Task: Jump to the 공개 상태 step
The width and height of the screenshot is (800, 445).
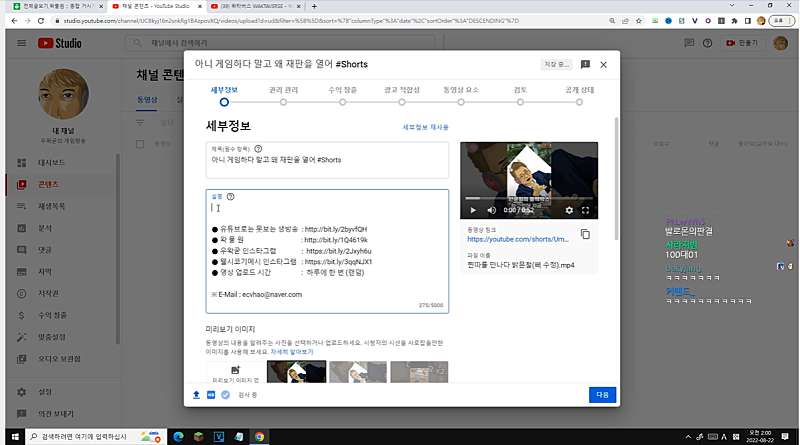Action: 579,101
